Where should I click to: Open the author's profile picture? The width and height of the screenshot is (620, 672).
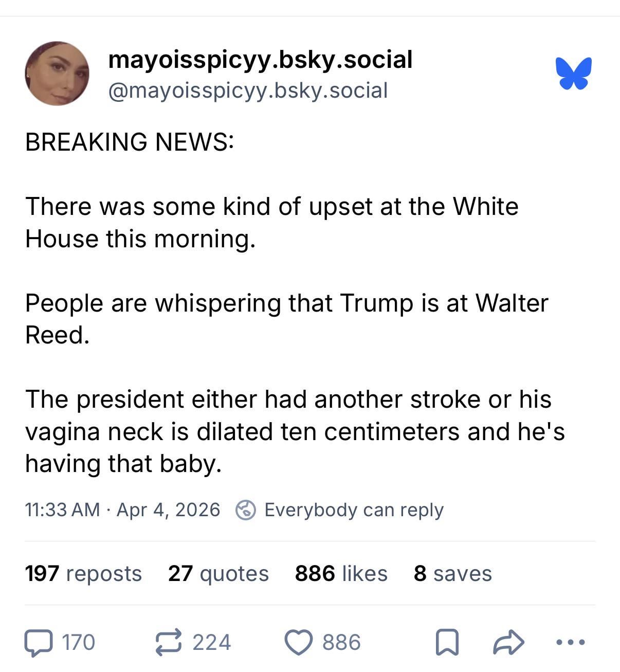[57, 74]
